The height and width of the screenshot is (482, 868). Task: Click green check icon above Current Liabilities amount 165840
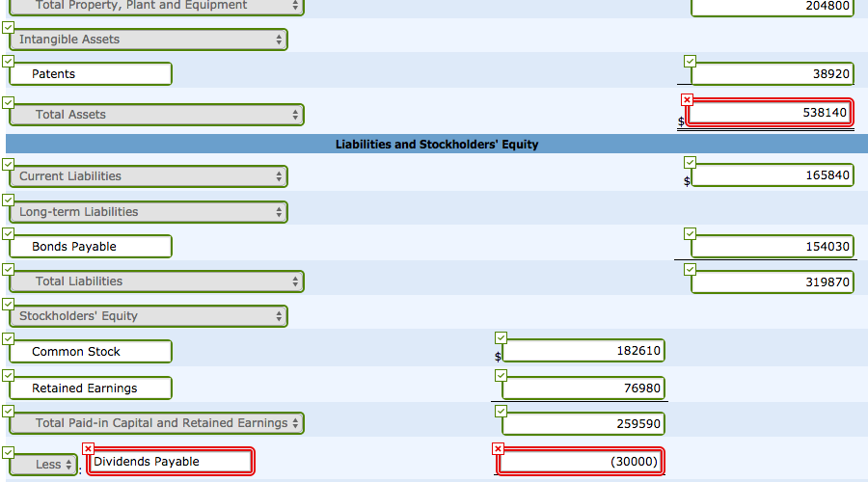(690, 162)
